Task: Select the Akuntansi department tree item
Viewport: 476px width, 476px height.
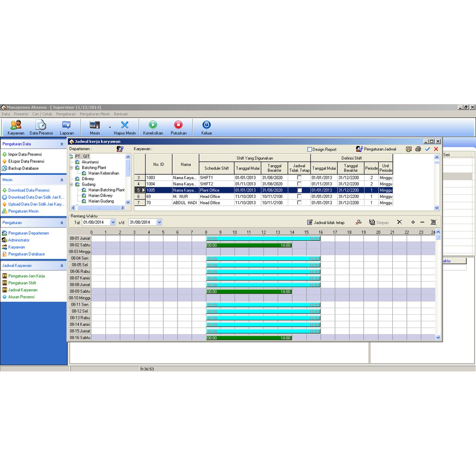Action: [90, 162]
